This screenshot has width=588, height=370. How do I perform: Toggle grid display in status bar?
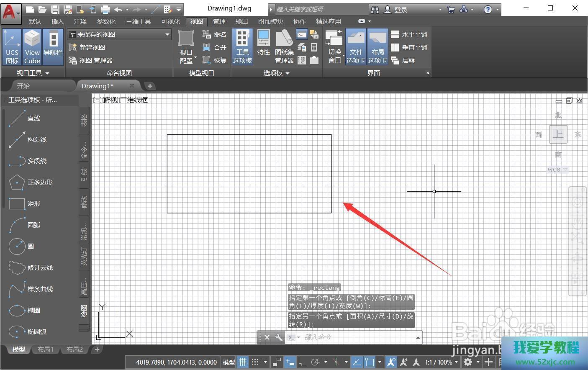pyautogui.click(x=242, y=362)
